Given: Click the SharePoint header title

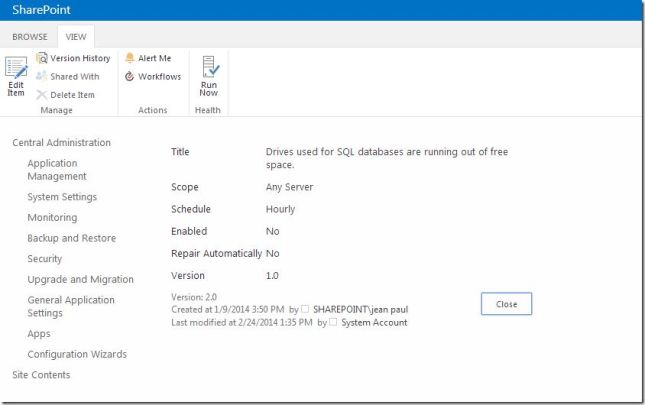Looking at the screenshot, I should 42,10.
